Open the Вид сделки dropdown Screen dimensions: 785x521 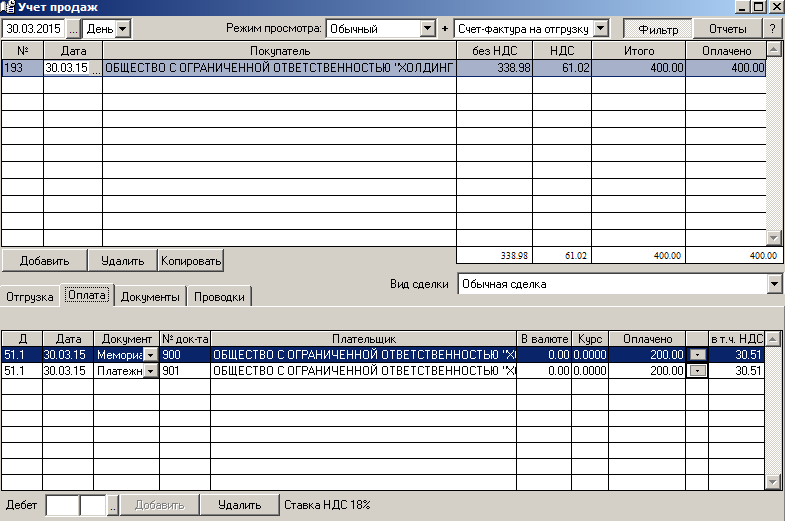[x=774, y=285]
